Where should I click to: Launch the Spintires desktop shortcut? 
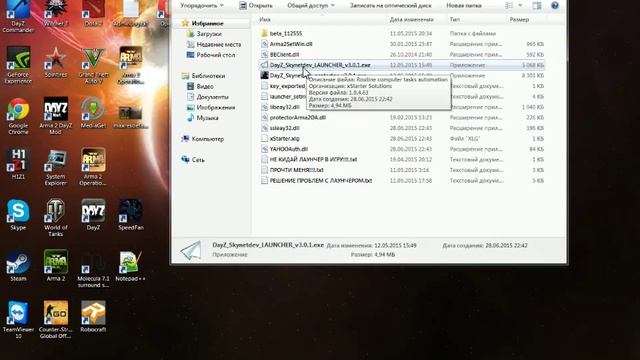[x=56, y=62]
